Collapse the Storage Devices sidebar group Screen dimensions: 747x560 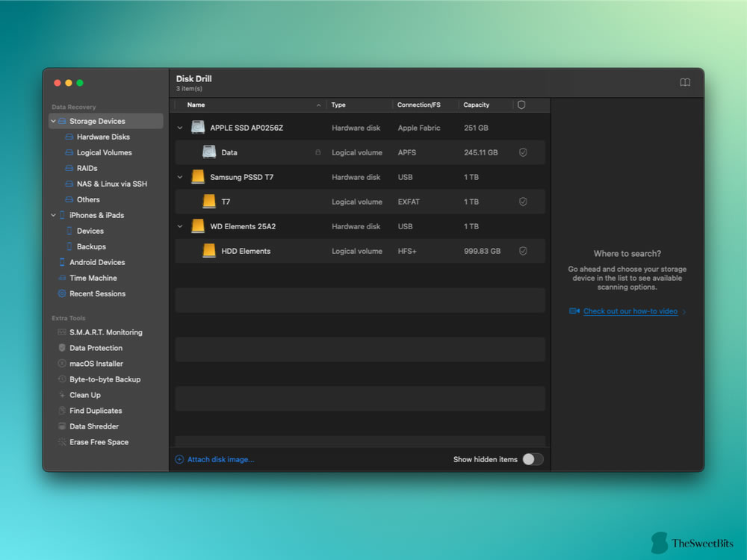click(x=53, y=121)
